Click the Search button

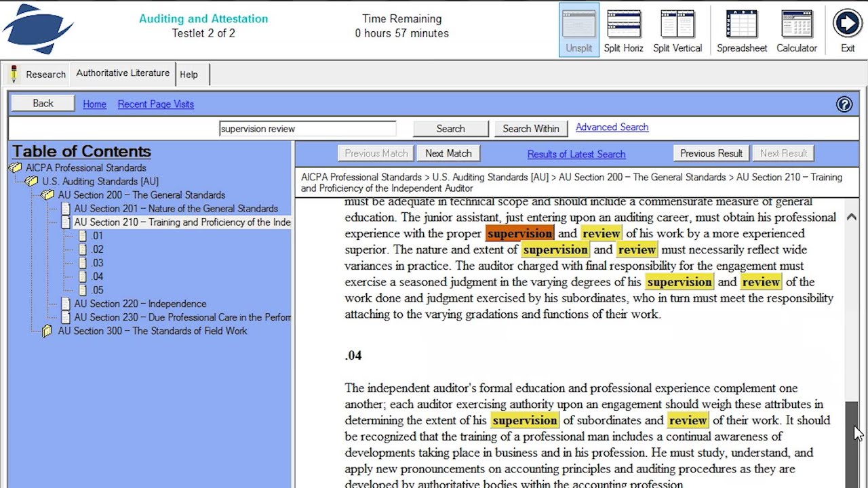(x=450, y=128)
